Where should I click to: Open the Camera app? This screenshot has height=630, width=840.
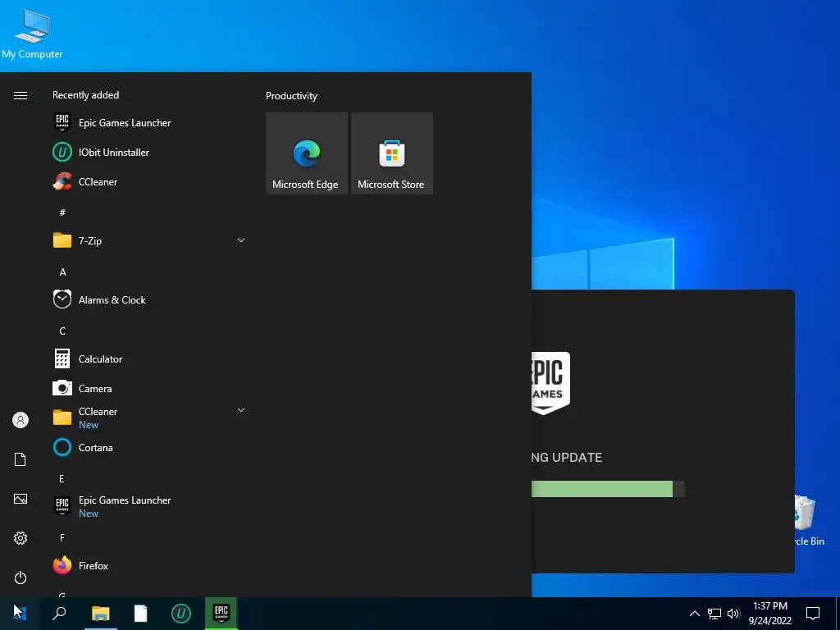tap(149, 388)
